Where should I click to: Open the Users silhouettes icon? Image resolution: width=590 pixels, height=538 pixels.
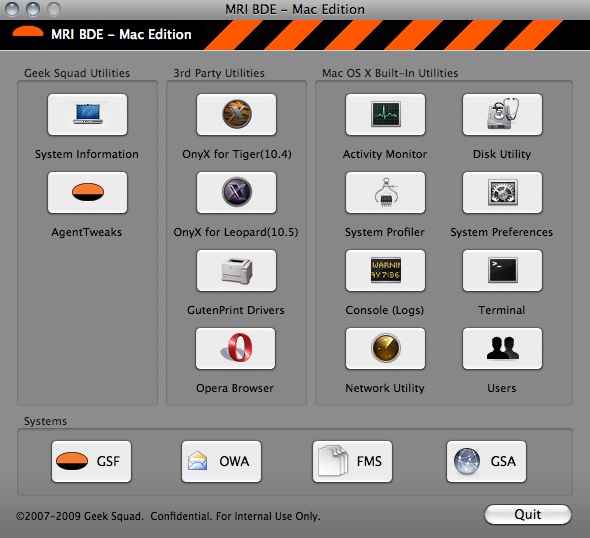point(502,348)
